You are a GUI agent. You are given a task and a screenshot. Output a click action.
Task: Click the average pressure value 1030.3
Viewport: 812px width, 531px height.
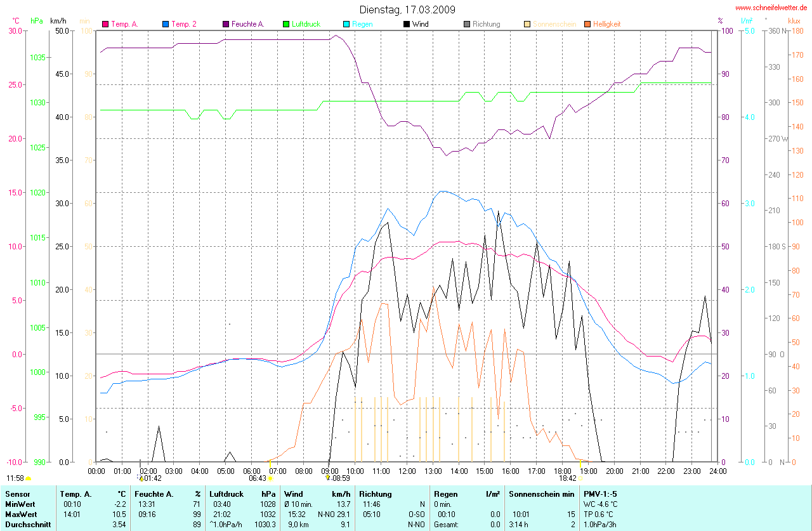[x=266, y=525]
